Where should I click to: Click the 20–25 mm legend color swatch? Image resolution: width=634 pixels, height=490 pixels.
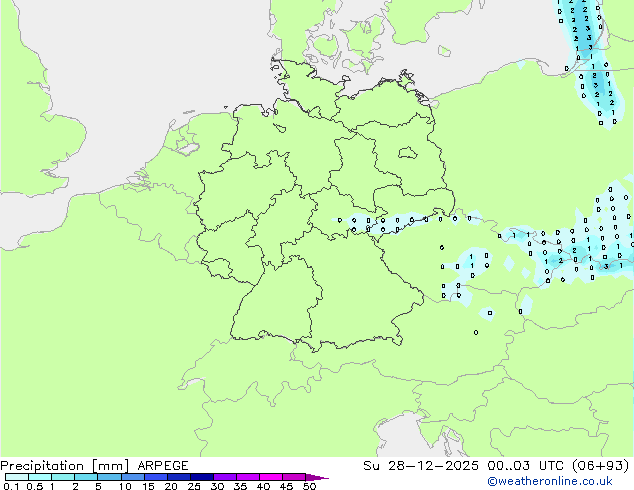coord(179,477)
